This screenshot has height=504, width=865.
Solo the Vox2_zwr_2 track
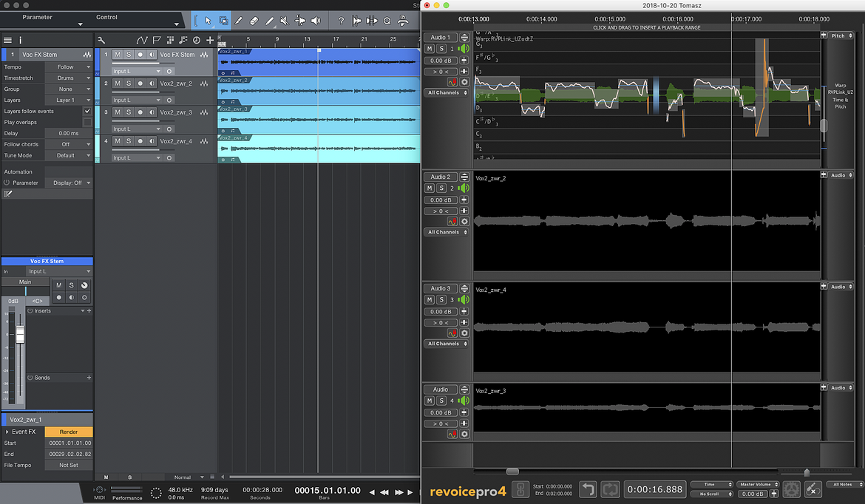coord(129,84)
